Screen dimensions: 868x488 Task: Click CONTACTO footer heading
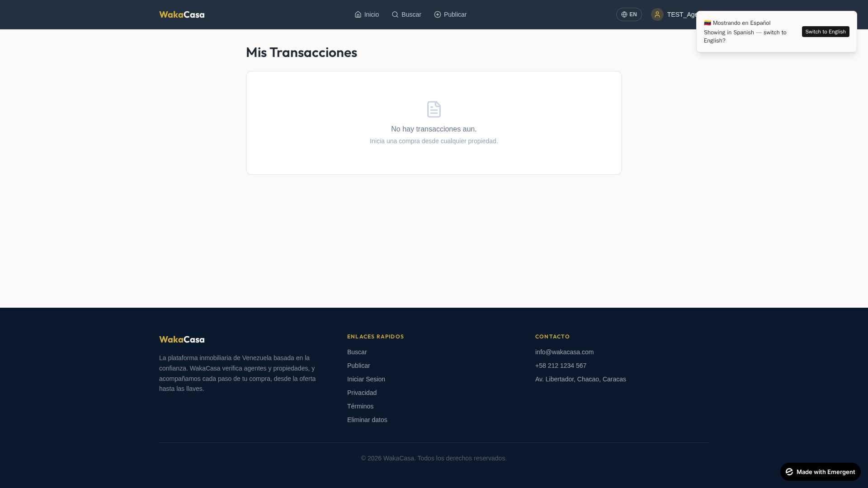552,337
